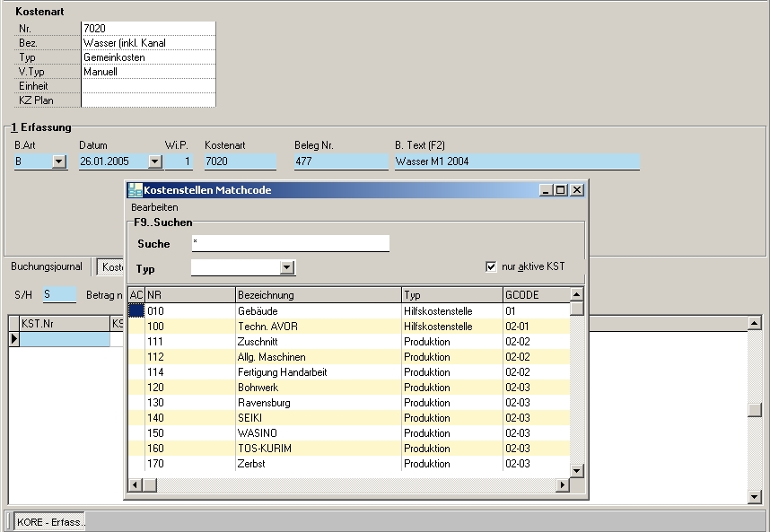Switch to the Buchungsjournal tab
Image resolution: width=770 pixels, height=532 pixels.
(47, 266)
